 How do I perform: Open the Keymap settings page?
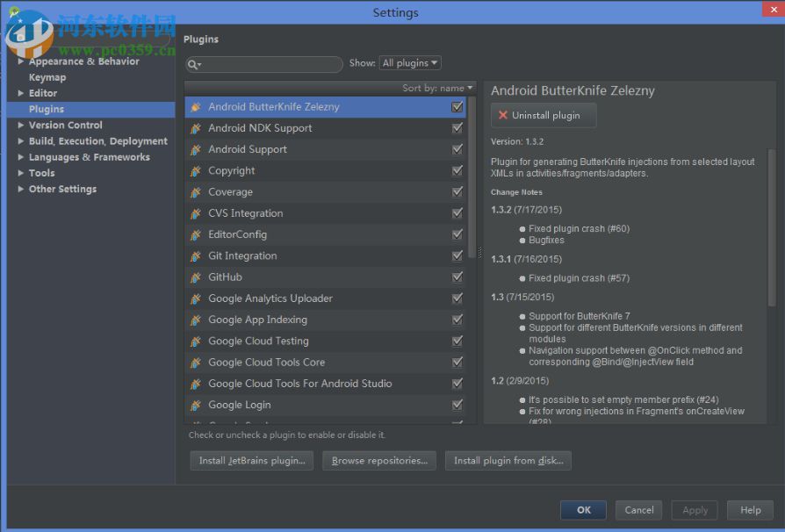pyautogui.click(x=47, y=77)
